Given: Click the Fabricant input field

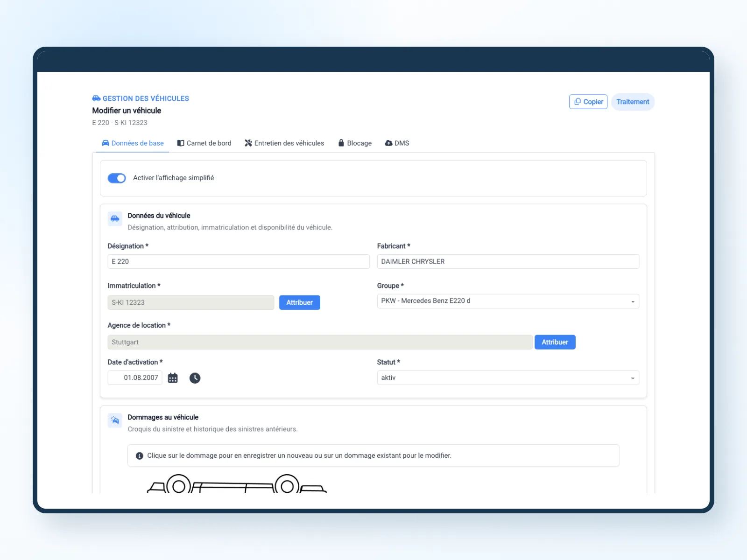Looking at the screenshot, I should click(x=508, y=261).
